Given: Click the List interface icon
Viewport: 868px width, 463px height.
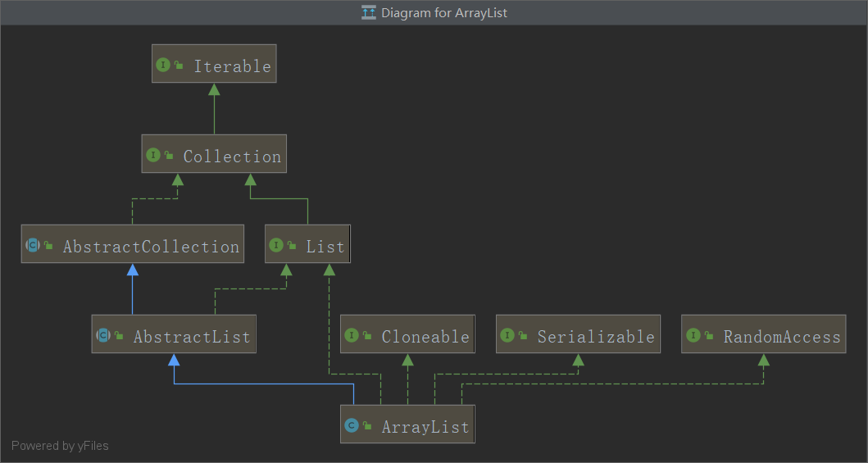Looking at the screenshot, I should 276,246.
